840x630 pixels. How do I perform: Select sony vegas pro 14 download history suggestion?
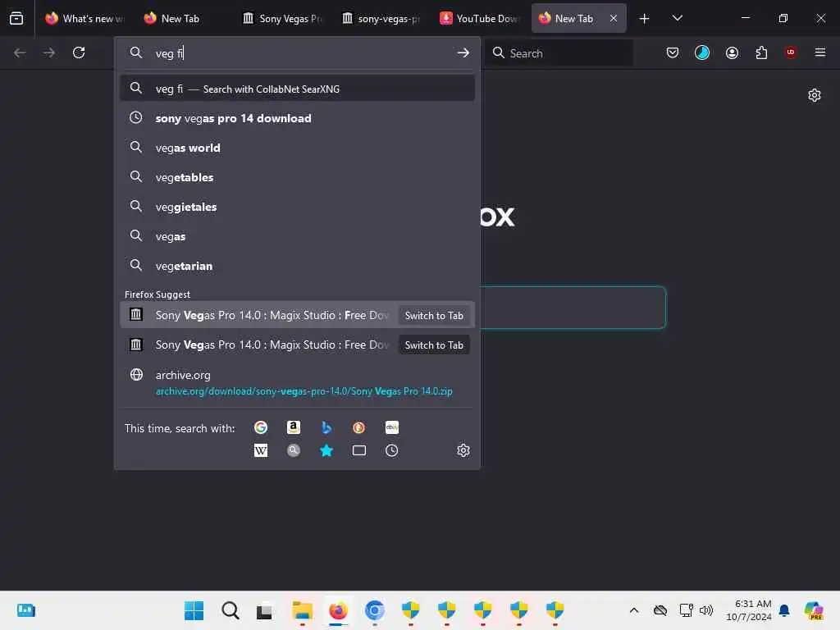[x=297, y=118]
